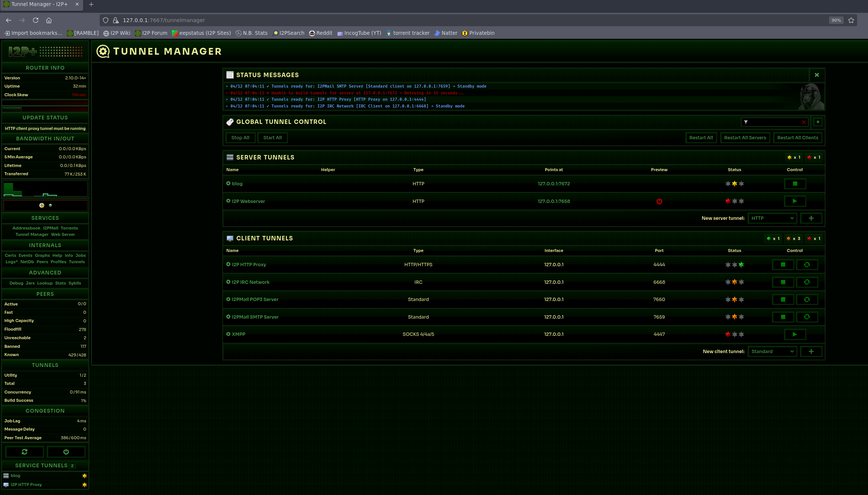868x495 pixels.
Task: Click Restart All Servers button
Action: [x=745, y=138]
